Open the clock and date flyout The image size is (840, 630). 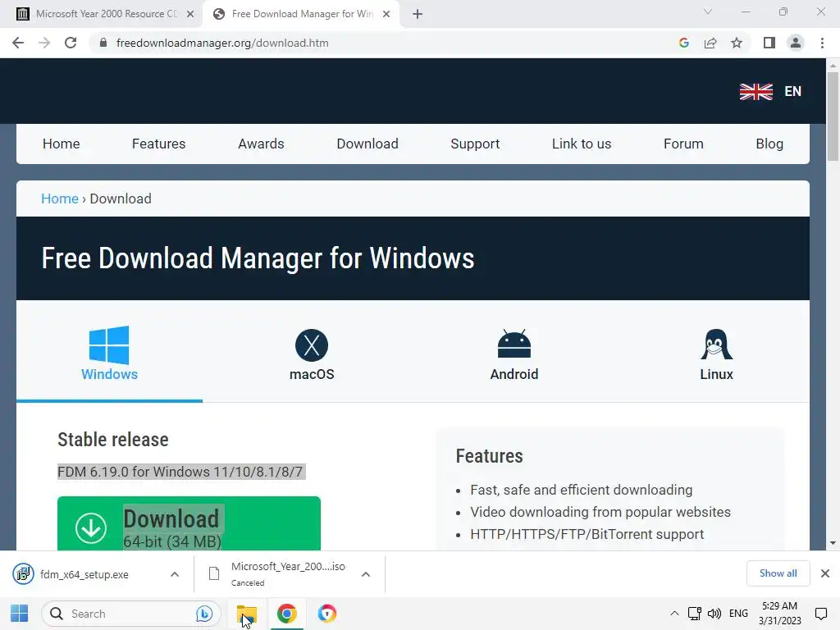[780, 614]
